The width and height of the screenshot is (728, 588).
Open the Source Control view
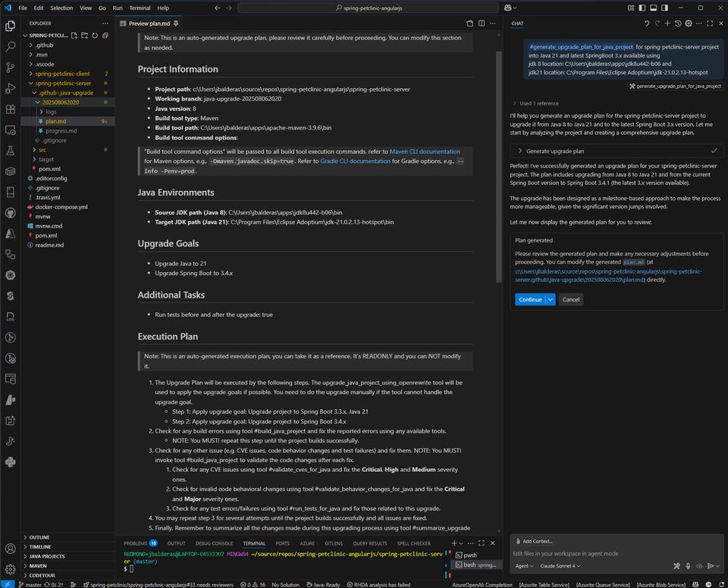(10, 67)
